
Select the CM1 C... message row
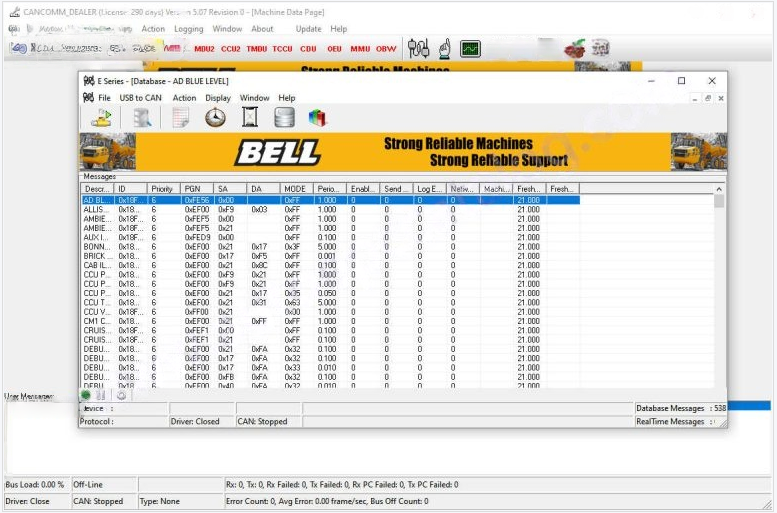coord(331,322)
